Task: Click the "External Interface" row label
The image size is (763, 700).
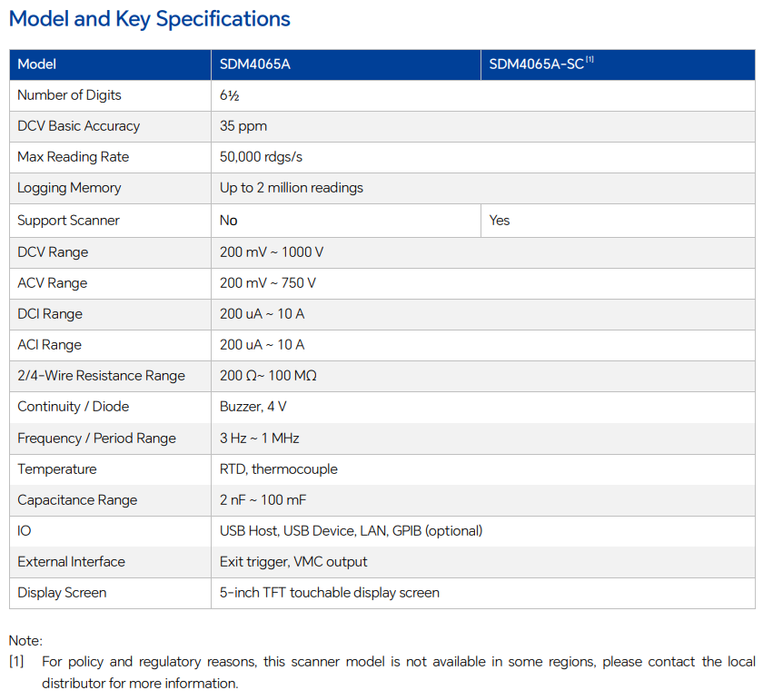Action: click(71, 562)
